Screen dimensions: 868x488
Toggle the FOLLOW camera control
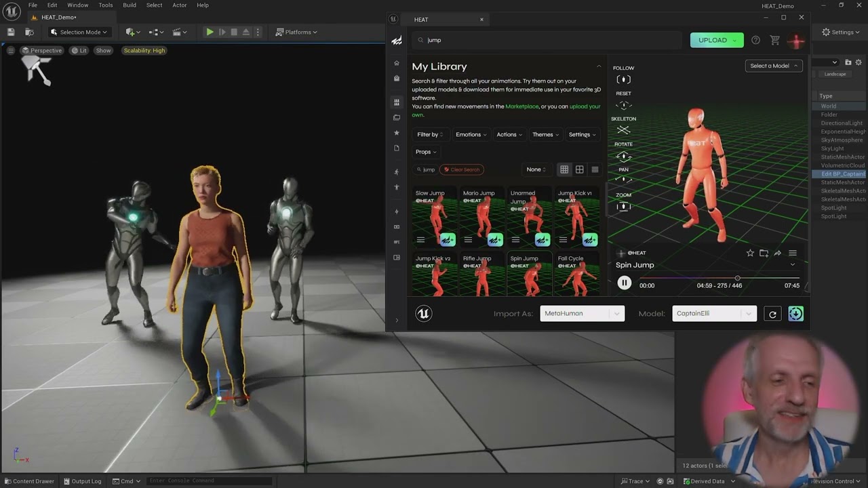(623, 79)
